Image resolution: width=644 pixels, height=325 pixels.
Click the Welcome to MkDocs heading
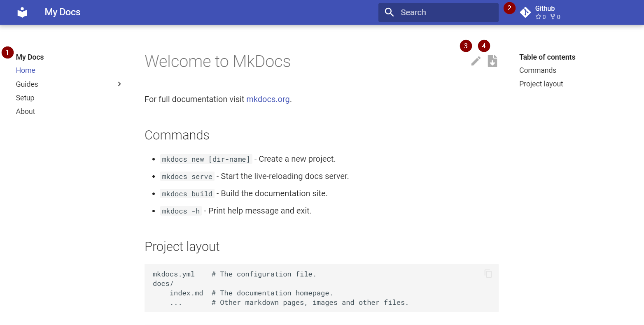[x=218, y=61]
